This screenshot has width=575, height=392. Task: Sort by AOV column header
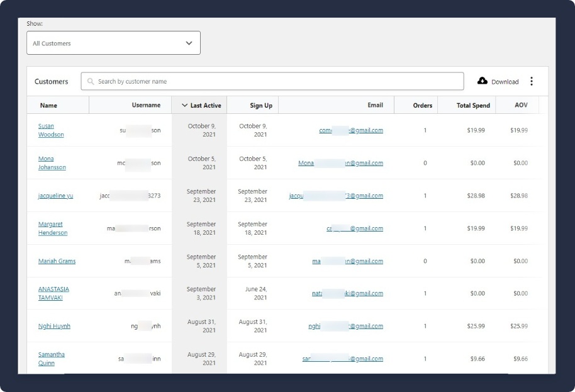[x=521, y=105]
